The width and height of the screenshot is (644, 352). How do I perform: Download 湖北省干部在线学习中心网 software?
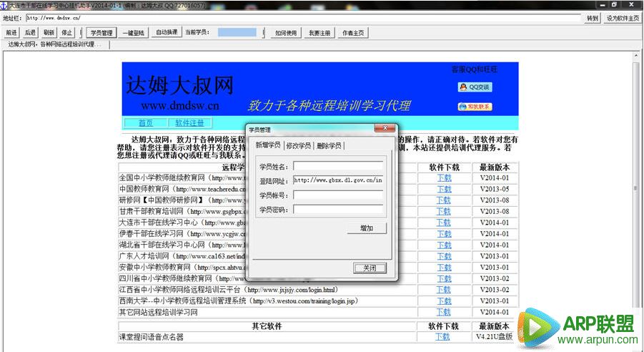(444, 245)
